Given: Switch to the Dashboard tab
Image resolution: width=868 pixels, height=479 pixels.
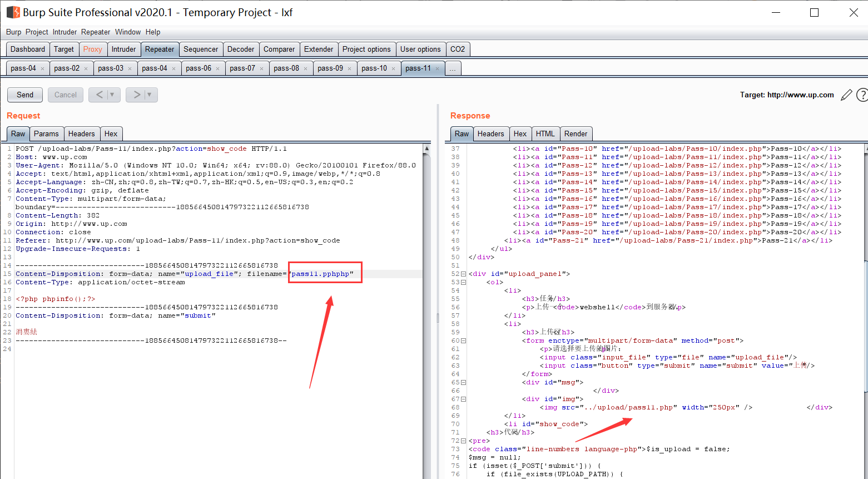Looking at the screenshot, I should coord(28,49).
